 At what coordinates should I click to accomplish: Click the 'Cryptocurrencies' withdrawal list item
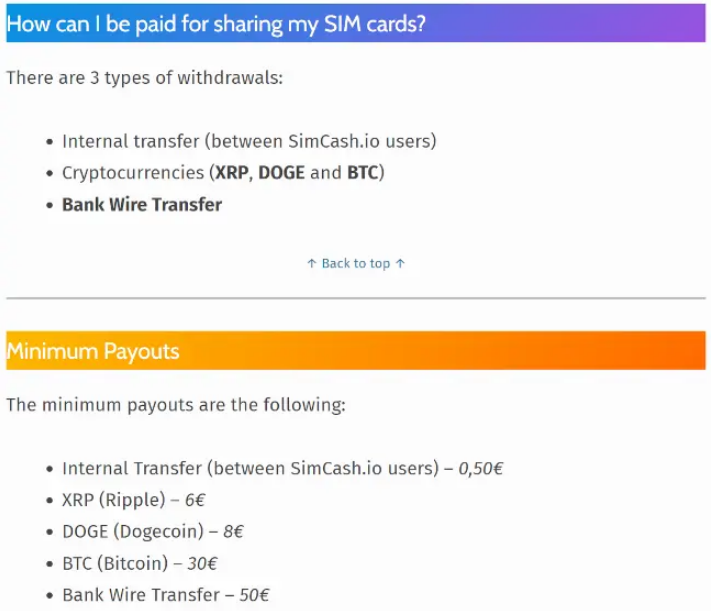(133, 172)
